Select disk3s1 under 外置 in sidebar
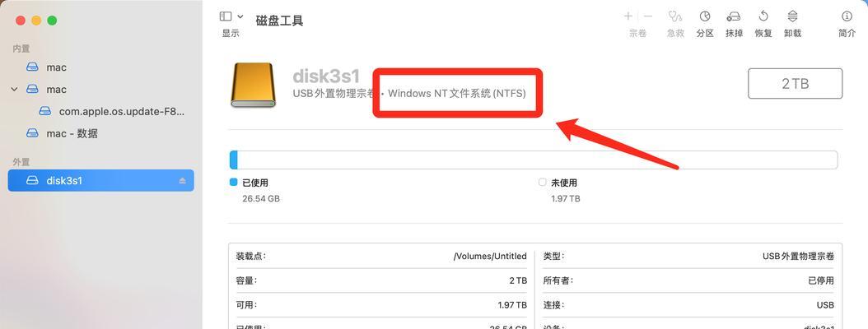Viewport: 868px width, 329px height. click(100, 180)
